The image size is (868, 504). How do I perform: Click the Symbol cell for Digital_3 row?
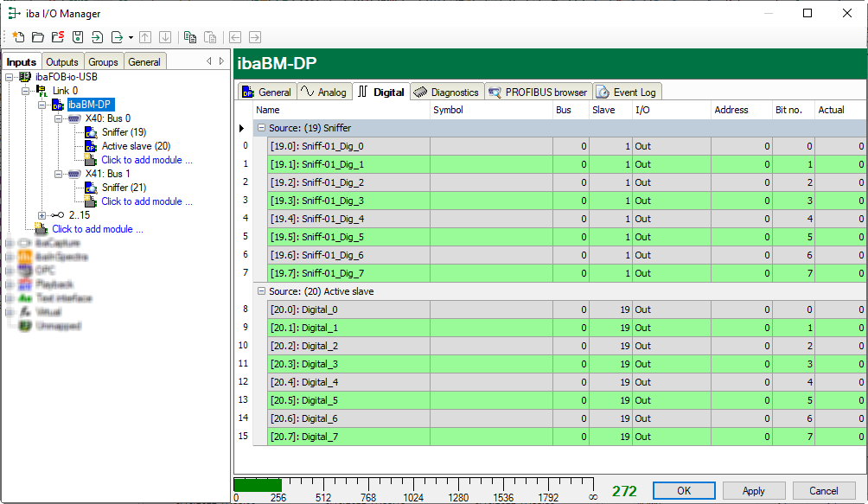coord(490,364)
